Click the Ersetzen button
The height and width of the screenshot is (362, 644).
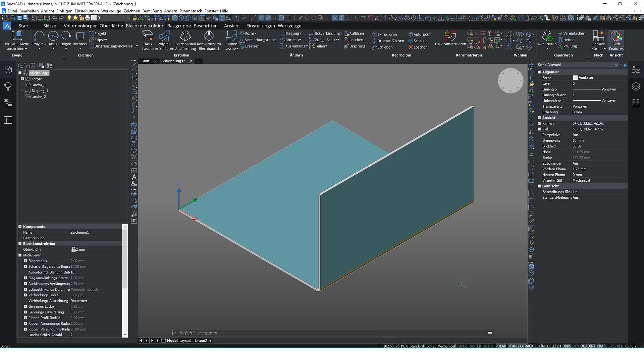point(250,46)
